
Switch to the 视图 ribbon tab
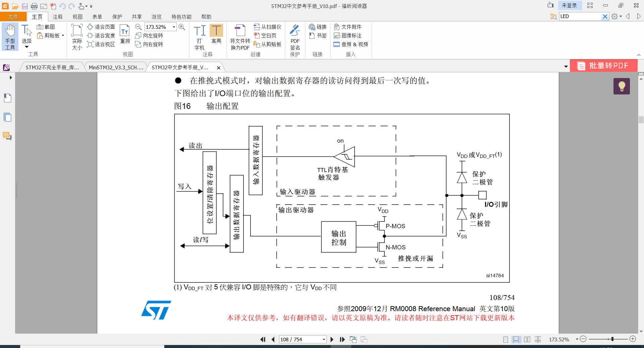pos(77,16)
